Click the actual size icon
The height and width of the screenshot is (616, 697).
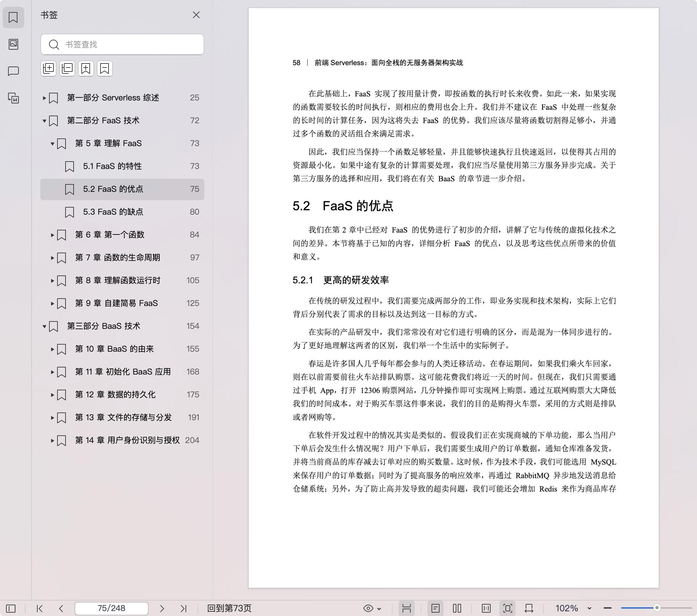pos(486,609)
